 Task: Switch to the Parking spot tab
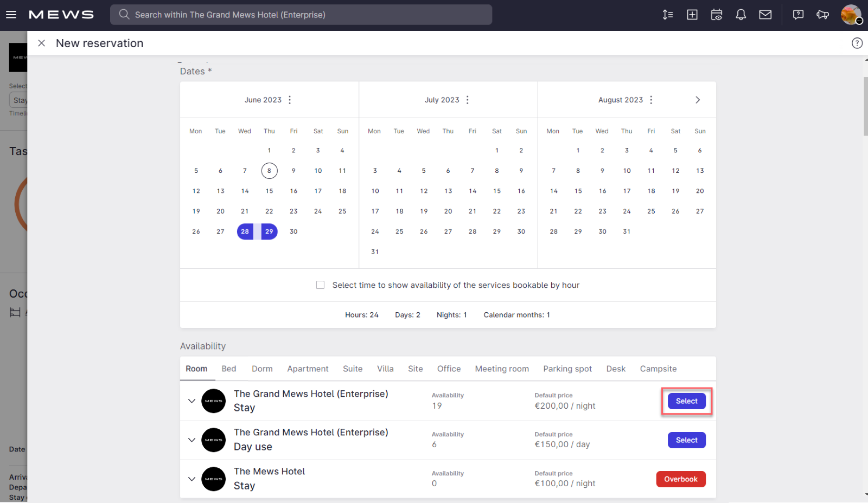567,369
